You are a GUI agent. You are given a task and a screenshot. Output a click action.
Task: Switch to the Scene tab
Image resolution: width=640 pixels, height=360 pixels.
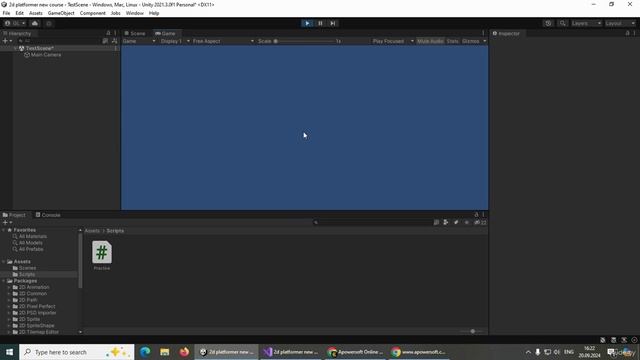tap(135, 33)
